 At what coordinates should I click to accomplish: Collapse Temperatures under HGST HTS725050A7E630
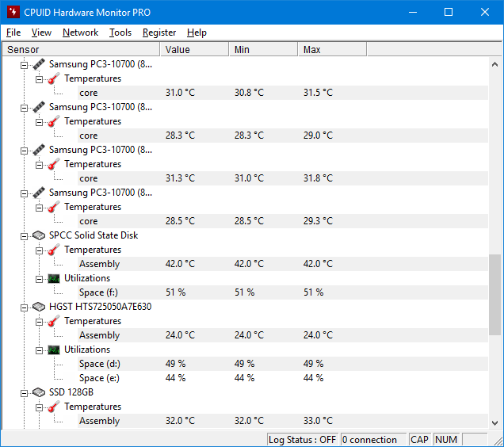[x=39, y=323]
